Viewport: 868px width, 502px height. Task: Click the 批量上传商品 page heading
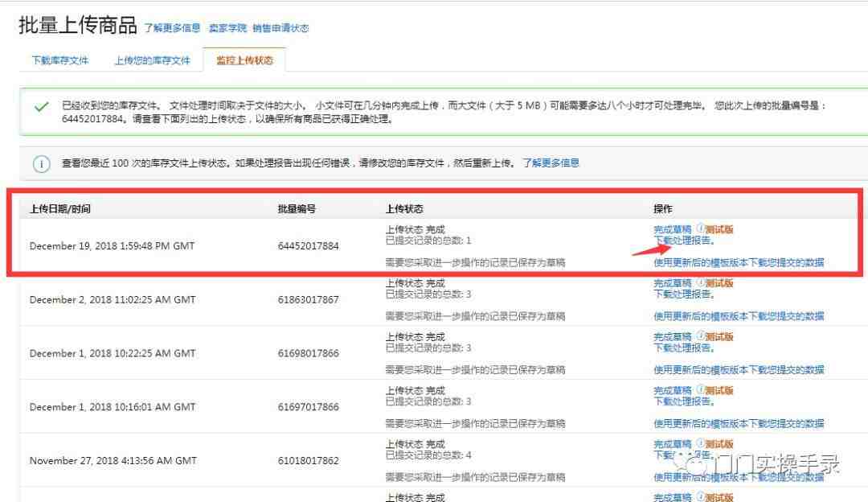(x=77, y=26)
